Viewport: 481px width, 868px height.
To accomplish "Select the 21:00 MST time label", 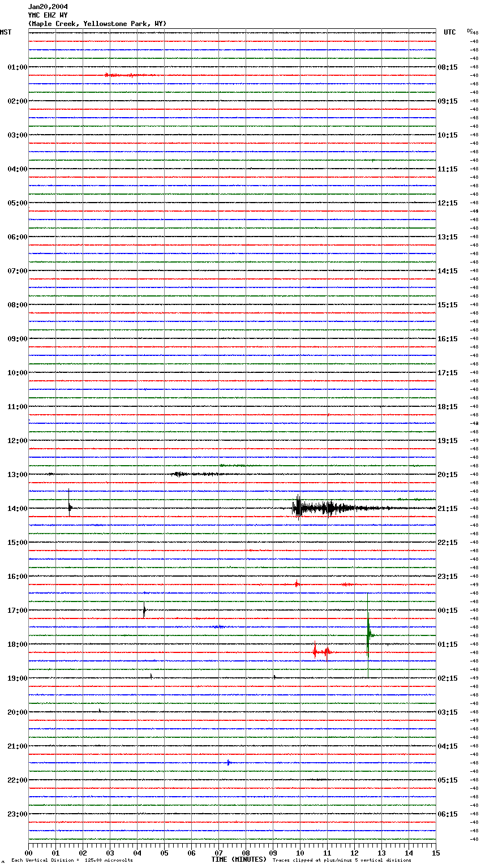I will 18,746.
